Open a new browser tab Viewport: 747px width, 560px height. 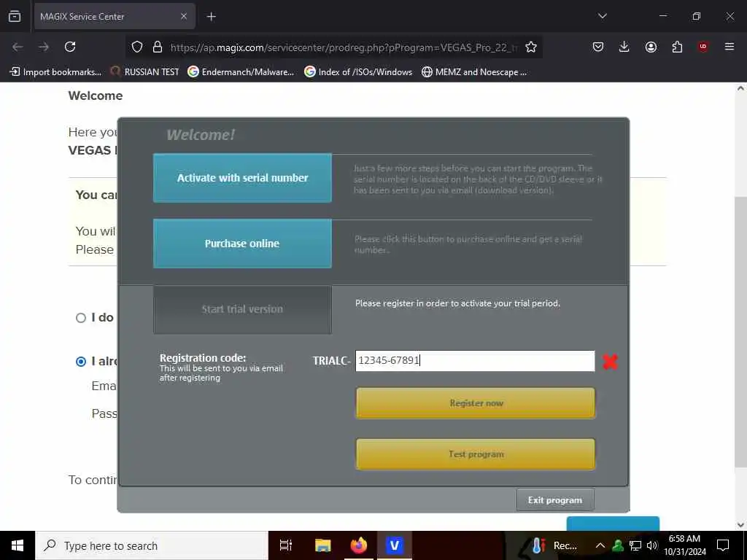[212, 17]
